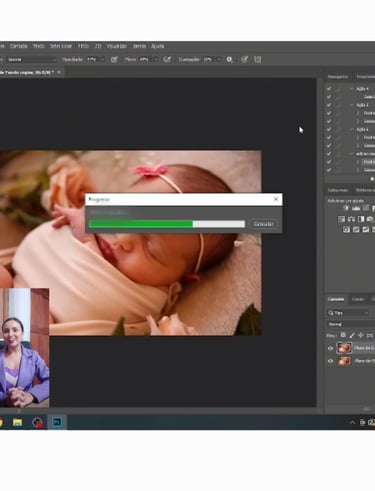Toggle the checkmark for Ação 1
Screen dimensions: 375x491
[329, 105]
